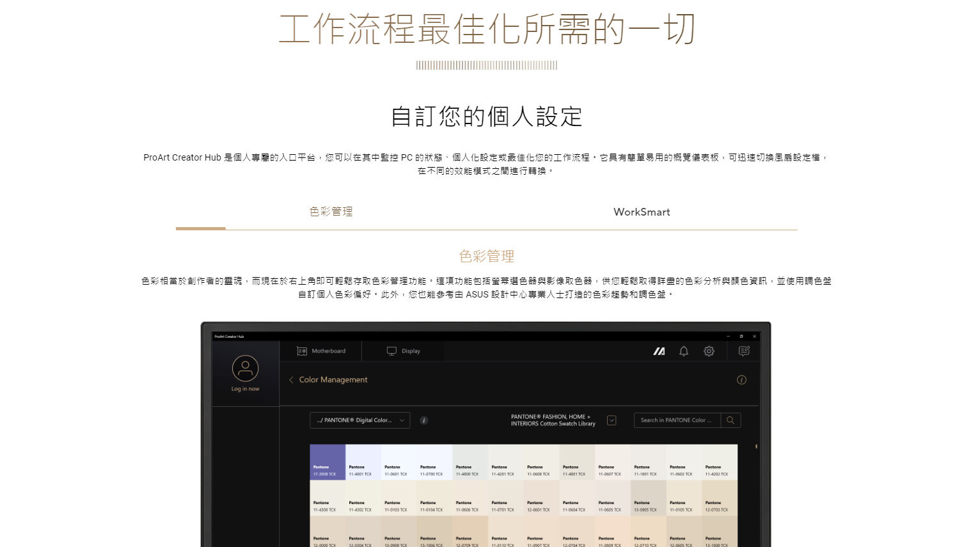Switch to the WorkSmart tab

pos(642,212)
